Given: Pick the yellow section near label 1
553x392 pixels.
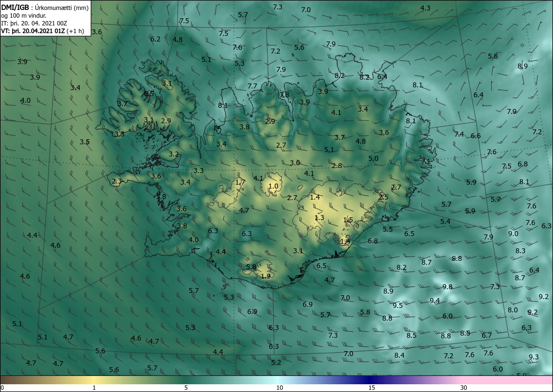Looking at the screenshot, I should coord(92,380).
